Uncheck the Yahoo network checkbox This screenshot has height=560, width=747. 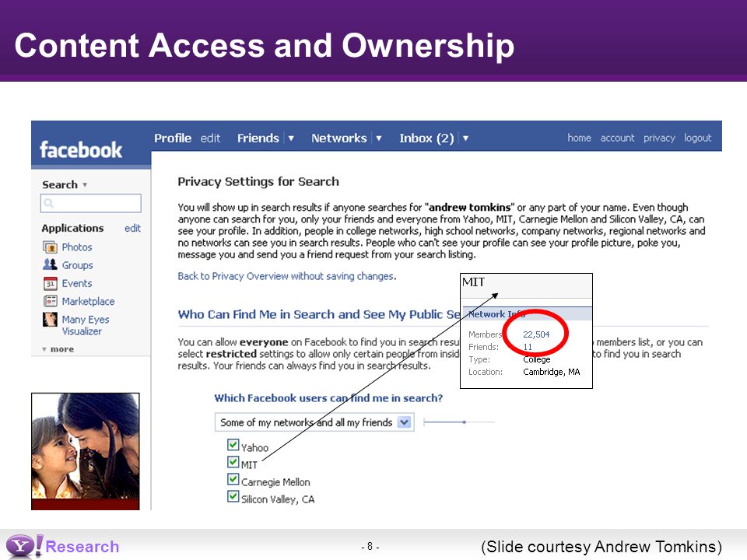pyautogui.click(x=233, y=445)
